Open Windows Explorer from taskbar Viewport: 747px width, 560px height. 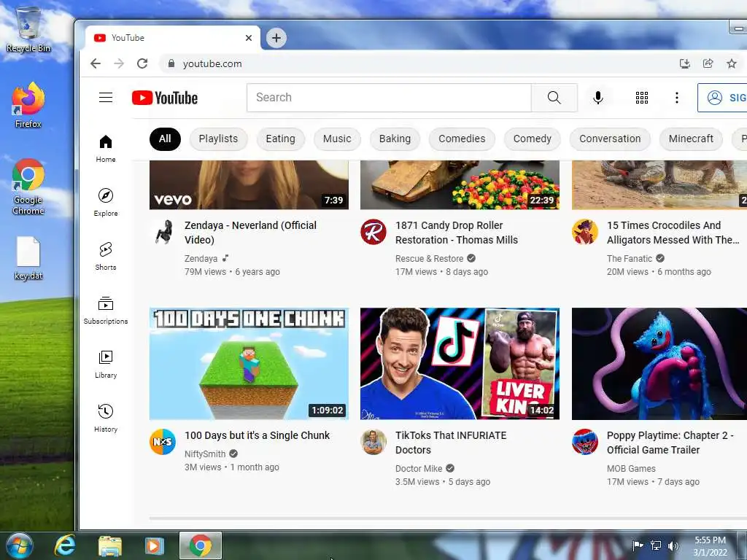(110, 545)
